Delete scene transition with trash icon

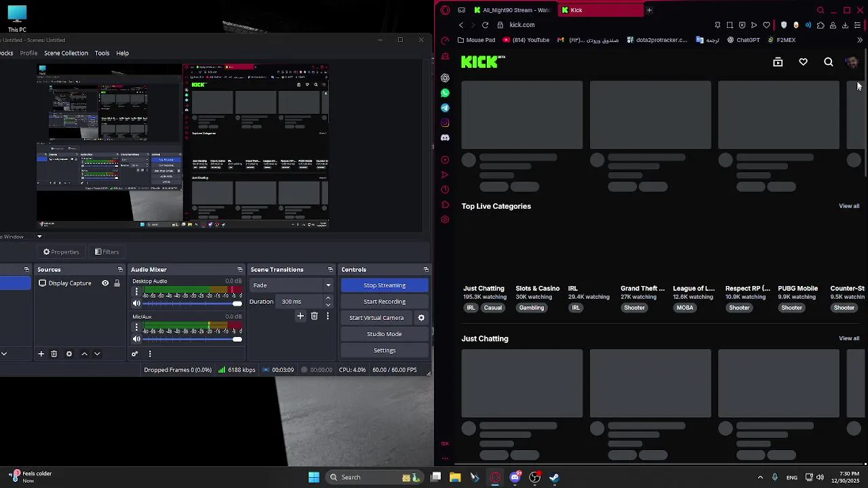[314, 316]
